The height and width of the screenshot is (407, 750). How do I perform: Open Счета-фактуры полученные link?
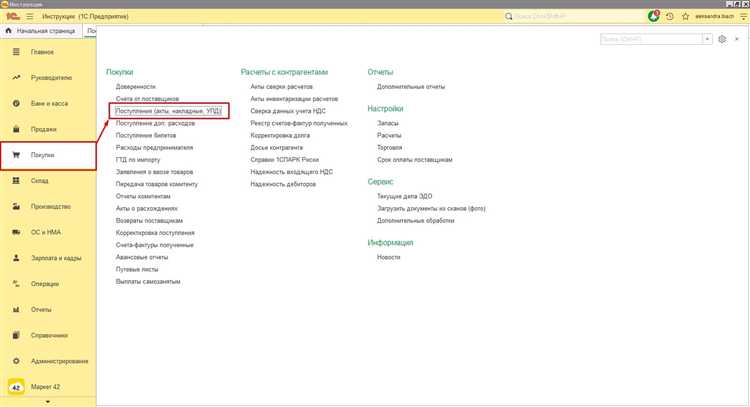coord(154,245)
